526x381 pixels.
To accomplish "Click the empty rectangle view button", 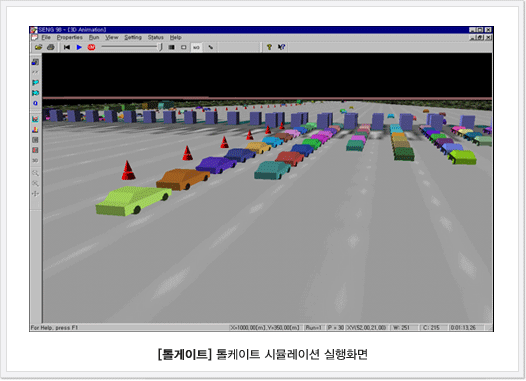I will click(183, 47).
